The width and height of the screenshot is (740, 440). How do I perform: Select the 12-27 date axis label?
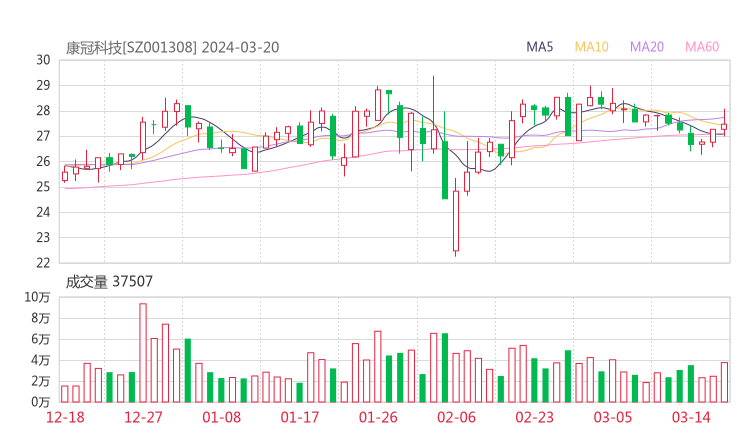pos(143,417)
